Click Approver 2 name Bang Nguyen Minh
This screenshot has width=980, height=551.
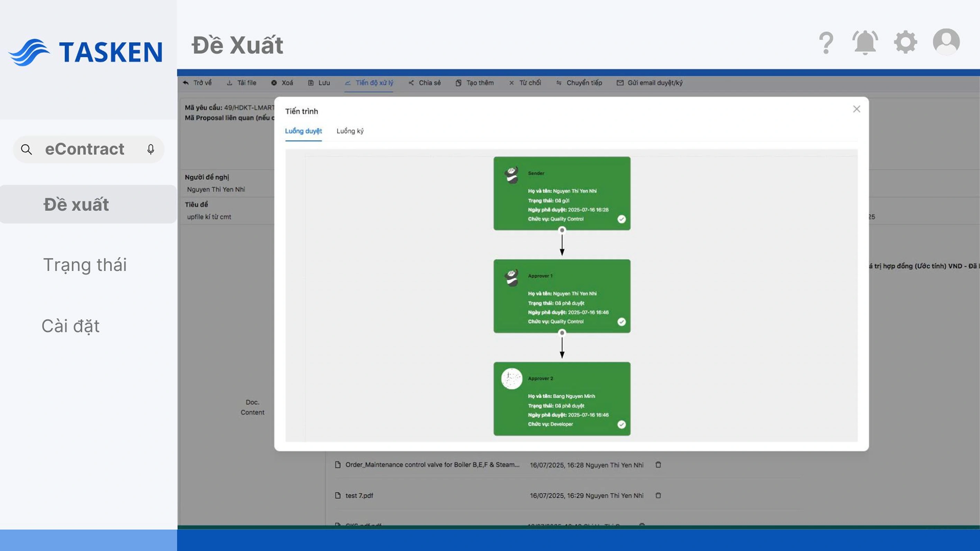[574, 396]
